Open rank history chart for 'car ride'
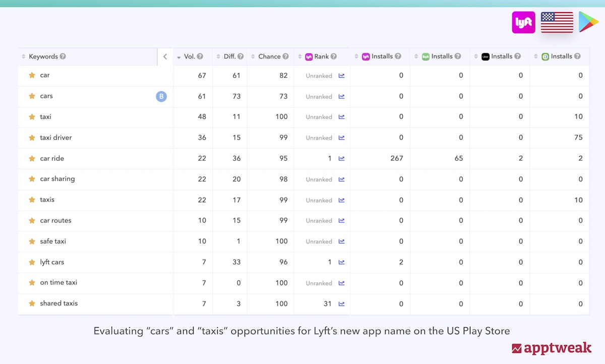This screenshot has width=605, height=364. (341, 158)
